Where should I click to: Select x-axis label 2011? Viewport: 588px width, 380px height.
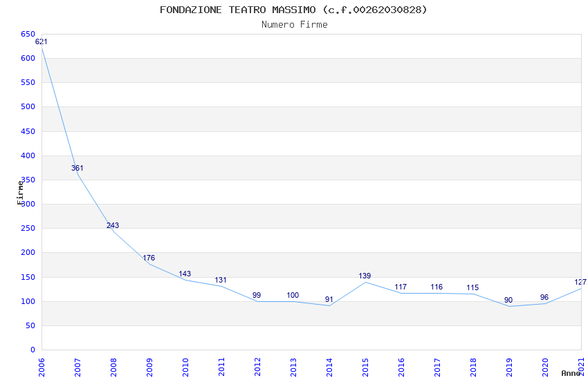point(221,367)
